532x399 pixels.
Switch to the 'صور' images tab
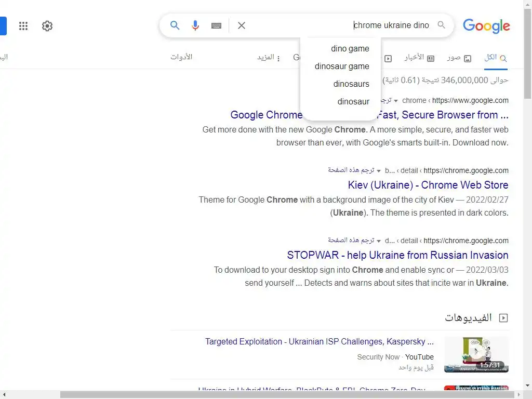pyautogui.click(x=459, y=58)
